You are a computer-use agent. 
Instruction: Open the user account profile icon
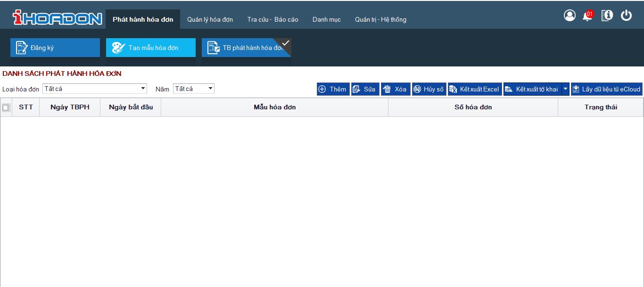click(570, 16)
